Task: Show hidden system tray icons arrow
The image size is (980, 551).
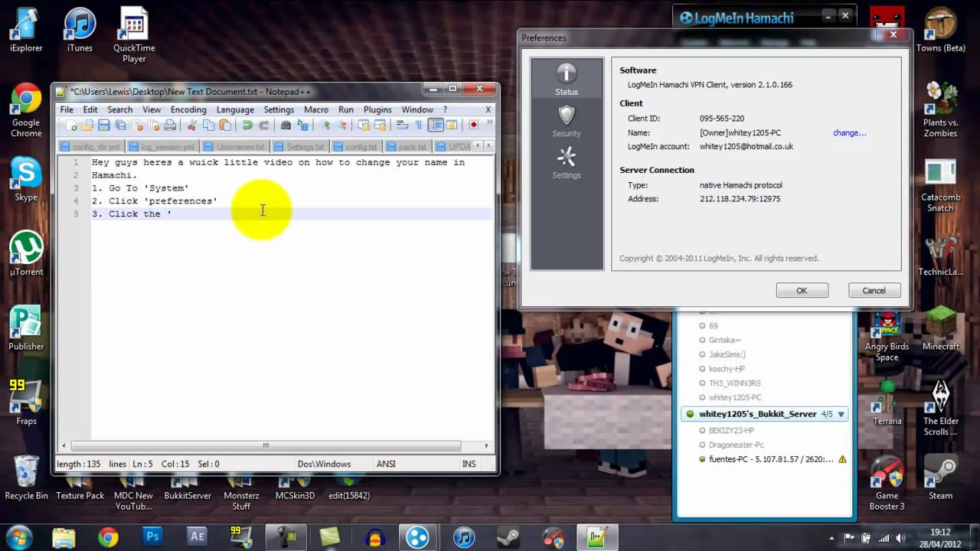Action: click(833, 537)
